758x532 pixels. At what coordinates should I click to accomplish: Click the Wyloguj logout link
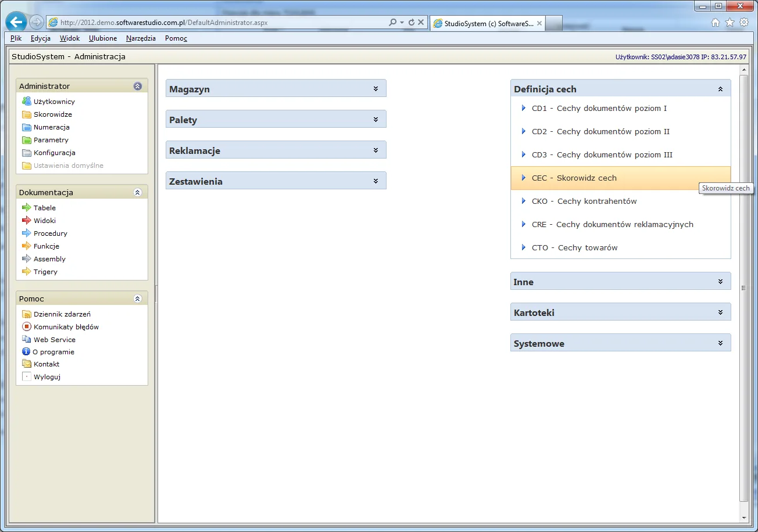[47, 376]
